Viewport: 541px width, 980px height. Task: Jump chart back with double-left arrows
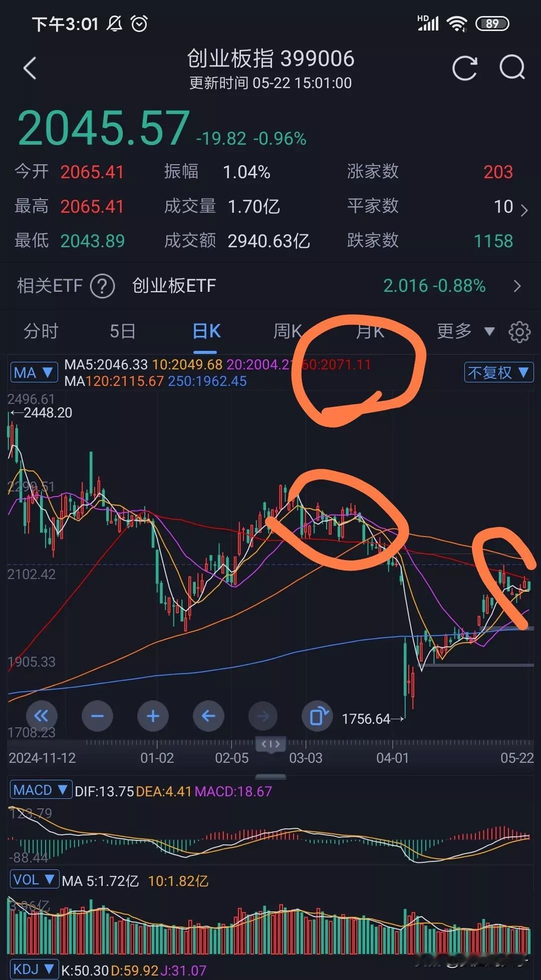pyautogui.click(x=42, y=716)
